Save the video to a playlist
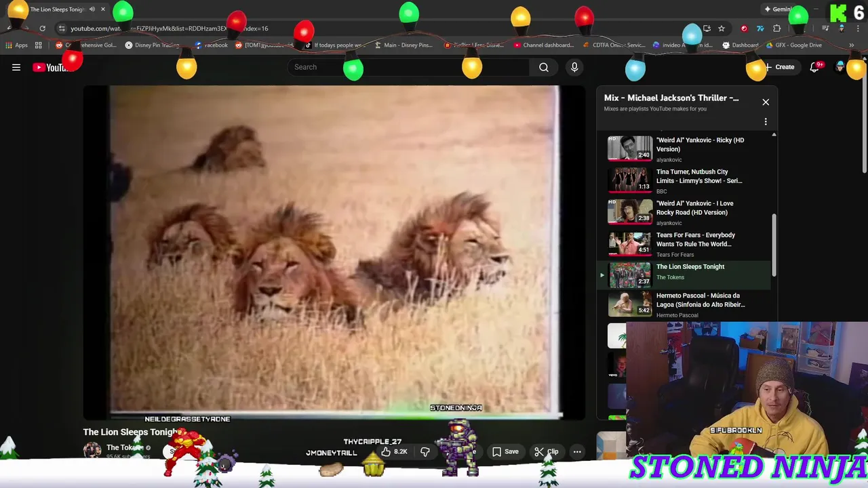Image resolution: width=868 pixels, height=488 pixels. pyautogui.click(x=505, y=451)
